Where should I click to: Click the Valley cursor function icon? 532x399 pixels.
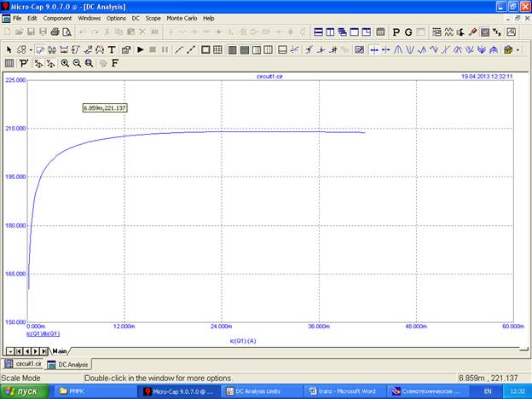pos(410,49)
